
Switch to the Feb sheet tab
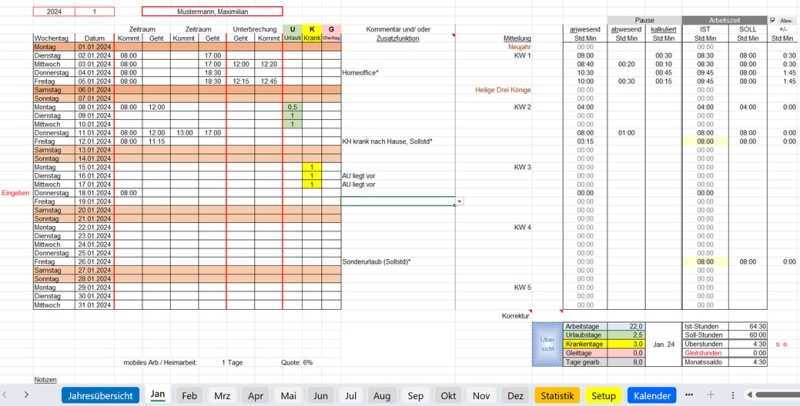tap(190, 396)
